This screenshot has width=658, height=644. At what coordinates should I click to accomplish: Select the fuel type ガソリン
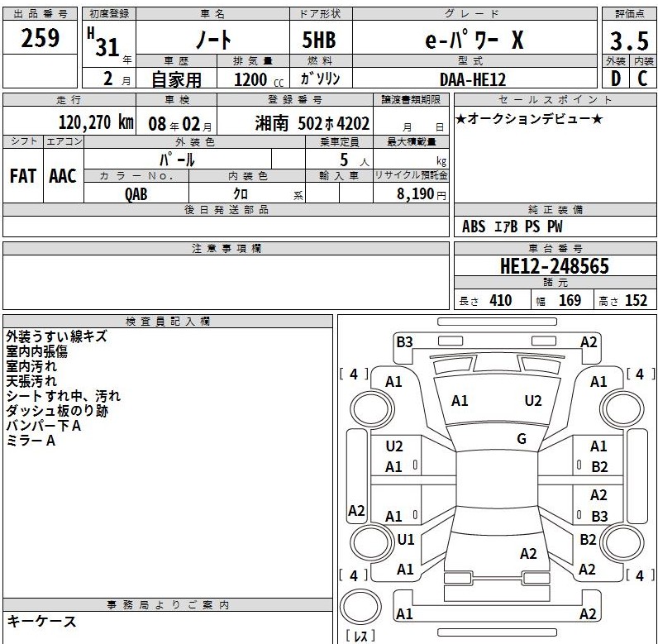click(321, 79)
